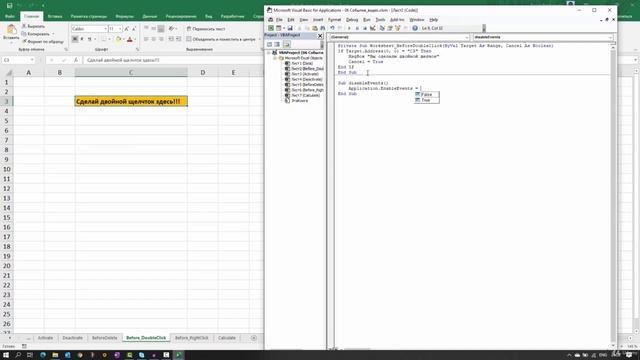Toggle middle vertical alignment in Excel ribbon

click(x=153, y=28)
